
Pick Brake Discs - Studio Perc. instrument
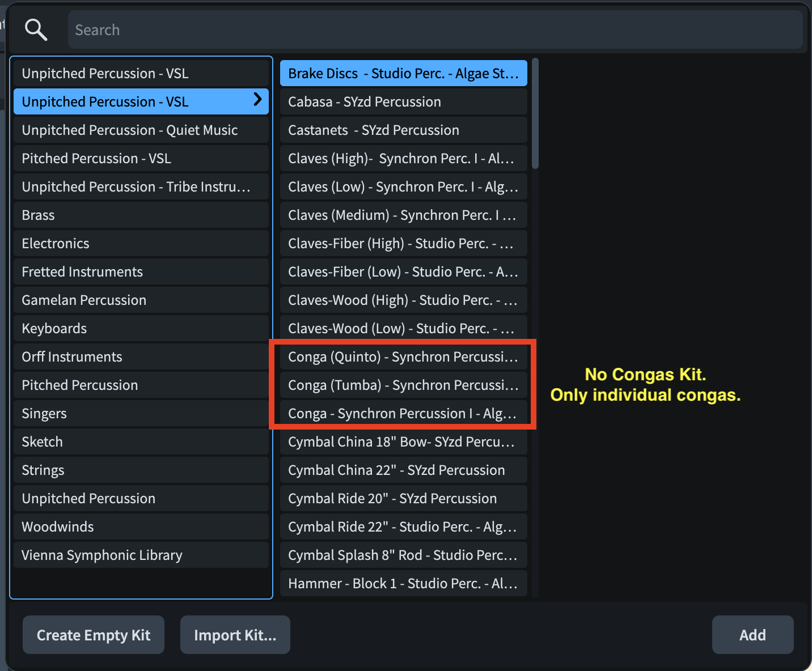(403, 73)
